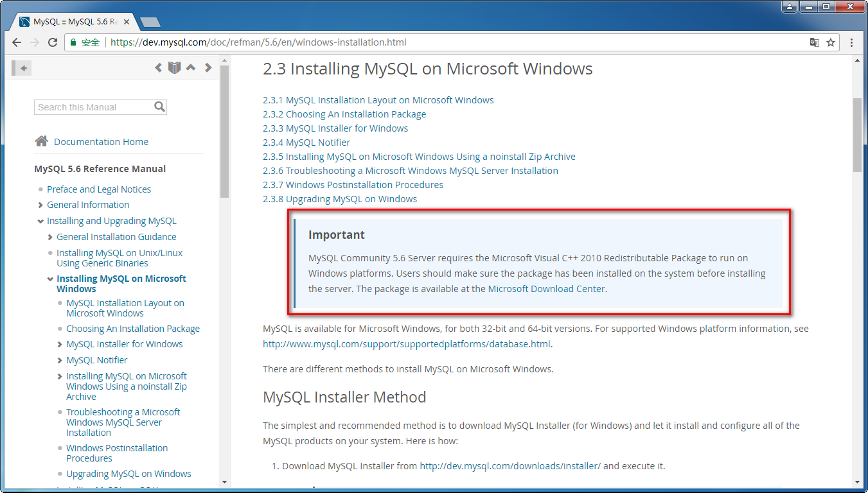Viewport: 868px width, 493px height.
Task: Open 2.3.3 MySQL Installer for Windows
Action: tap(335, 128)
